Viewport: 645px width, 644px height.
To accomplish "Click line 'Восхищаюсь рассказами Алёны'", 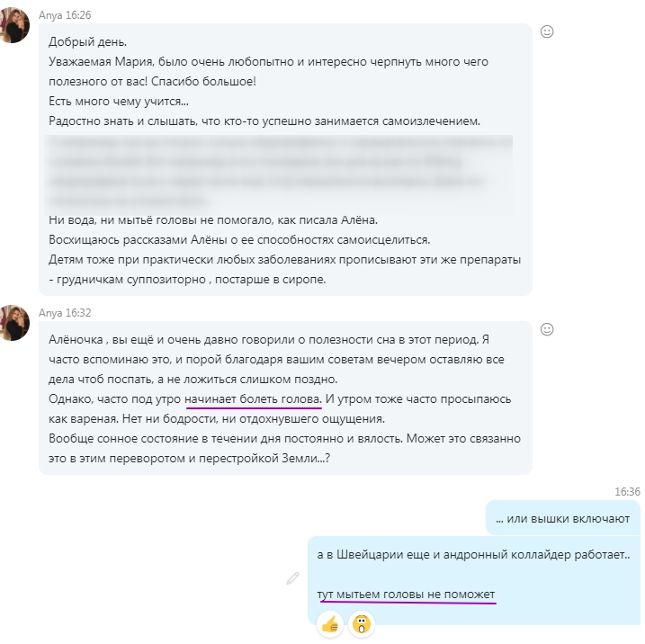I will 239,240.
